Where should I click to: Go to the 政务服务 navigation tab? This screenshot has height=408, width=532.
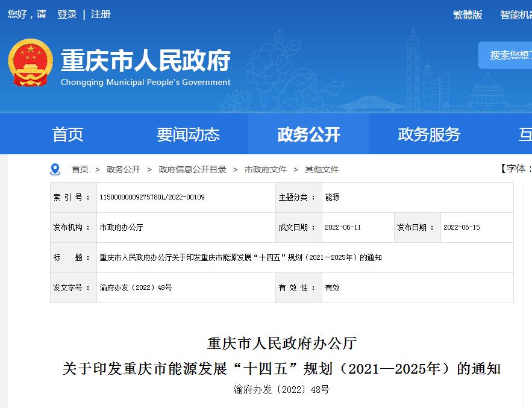click(429, 134)
